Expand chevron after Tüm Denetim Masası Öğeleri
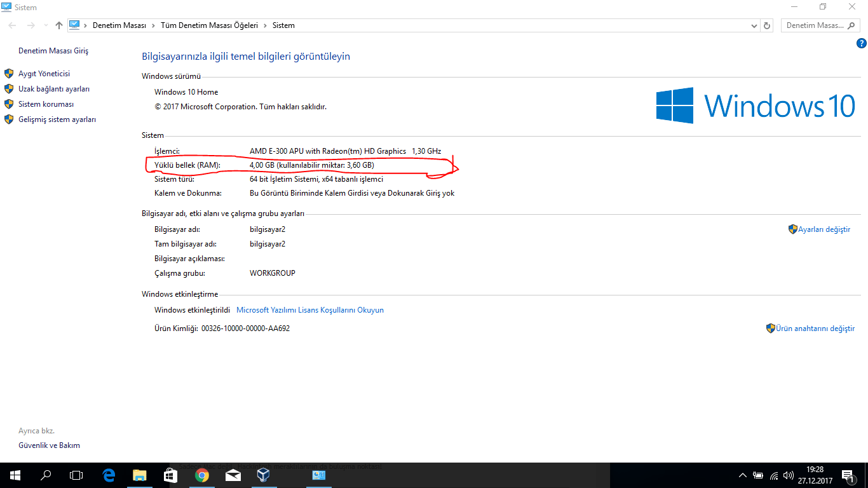The height and width of the screenshot is (488, 868). click(266, 25)
